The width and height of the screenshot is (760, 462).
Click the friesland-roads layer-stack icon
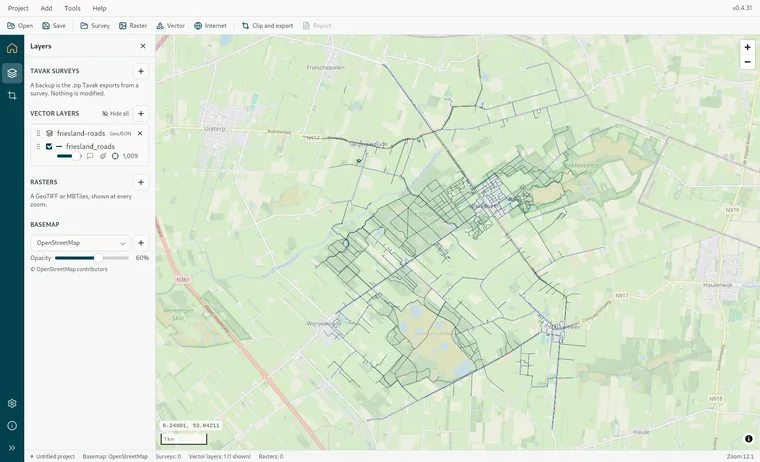click(x=49, y=133)
